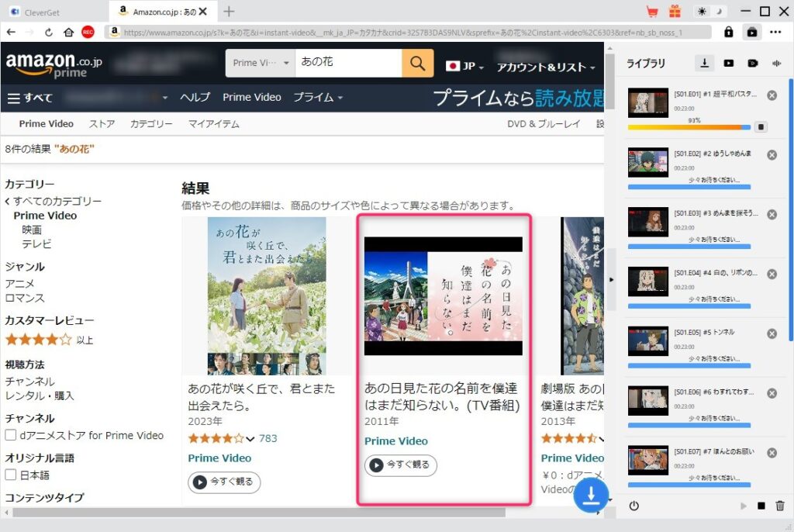Viewport: 794px width, 532px height.
Task: Click the trash icon to delete all tasks
Action: point(780,506)
